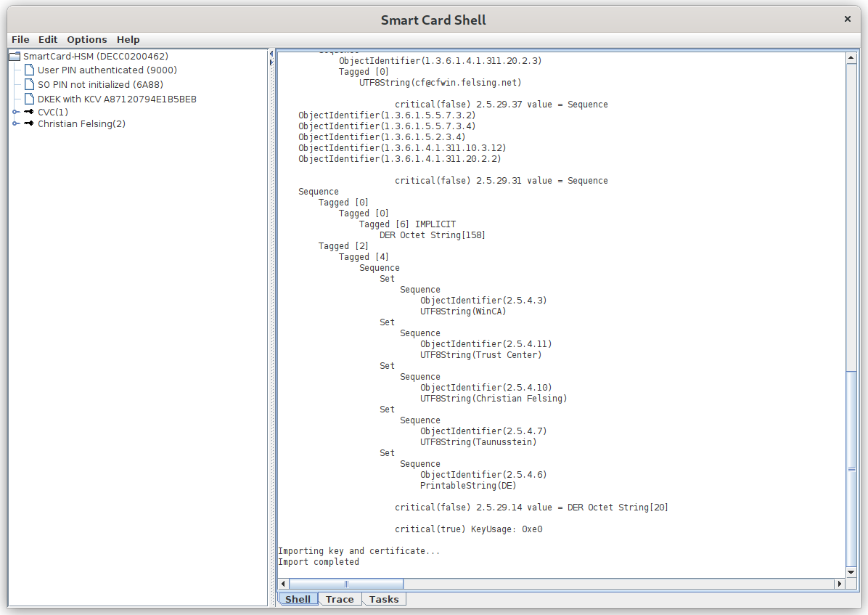Viewport: 868px width, 615px height.
Task: Click the key icon beside Christian Felsing(2)
Action: (x=29, y=124)
